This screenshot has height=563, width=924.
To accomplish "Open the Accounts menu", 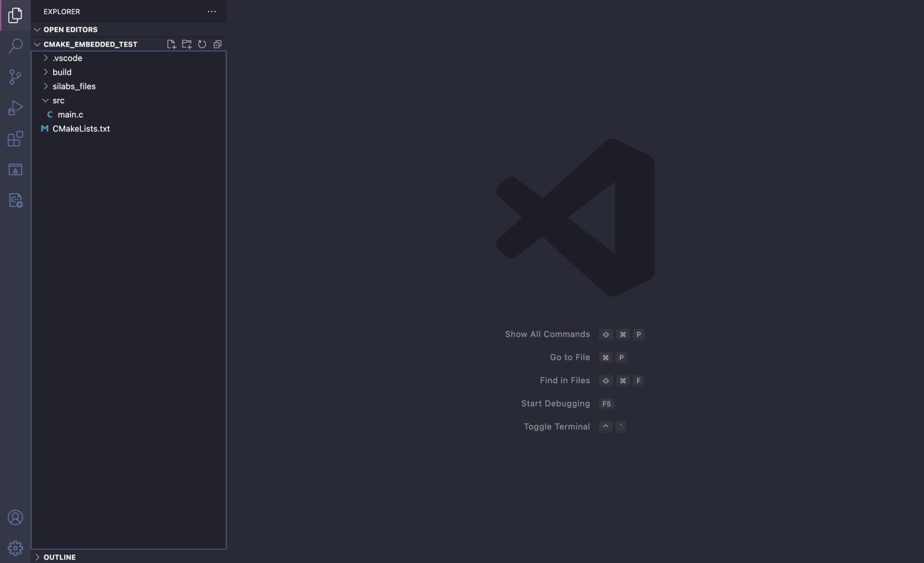I will (x=16, y=517).
